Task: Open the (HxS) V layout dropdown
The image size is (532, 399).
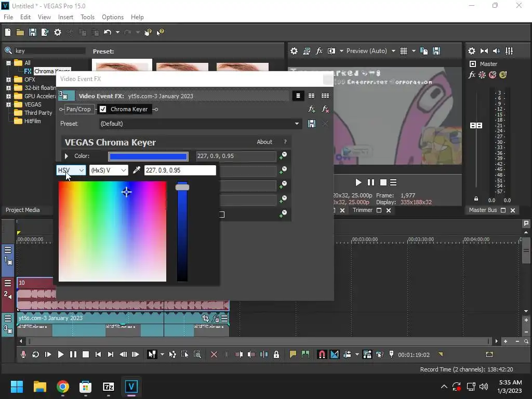Action: (109, 170)
